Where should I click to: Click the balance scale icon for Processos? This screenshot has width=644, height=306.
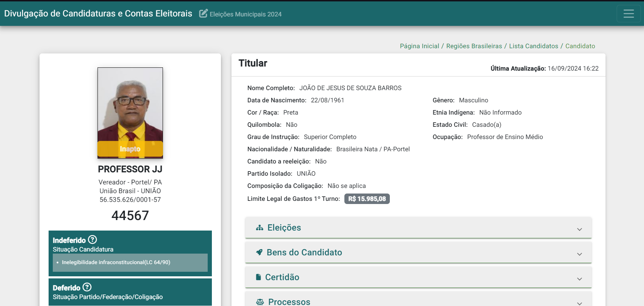tap(260, 302)
